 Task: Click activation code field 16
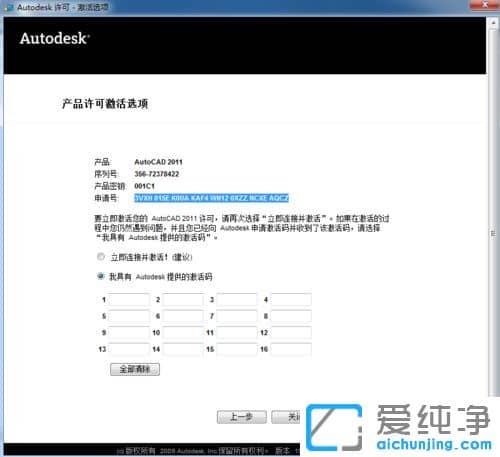(291, 349)
